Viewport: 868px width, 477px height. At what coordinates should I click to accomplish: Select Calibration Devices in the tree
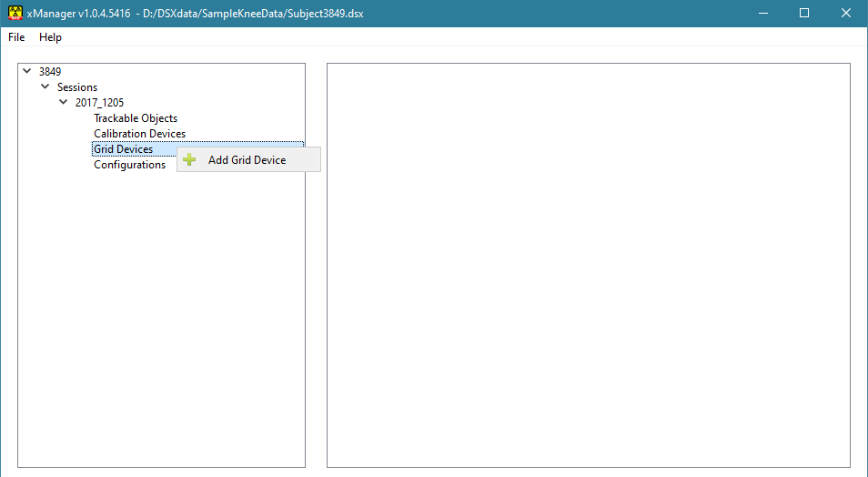click(x=139, y=134)
